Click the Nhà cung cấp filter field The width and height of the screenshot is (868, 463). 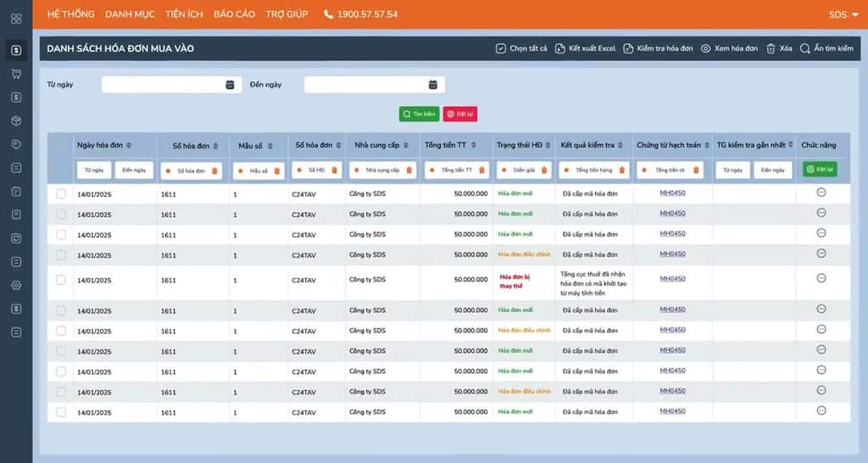[x=382, y=170]
